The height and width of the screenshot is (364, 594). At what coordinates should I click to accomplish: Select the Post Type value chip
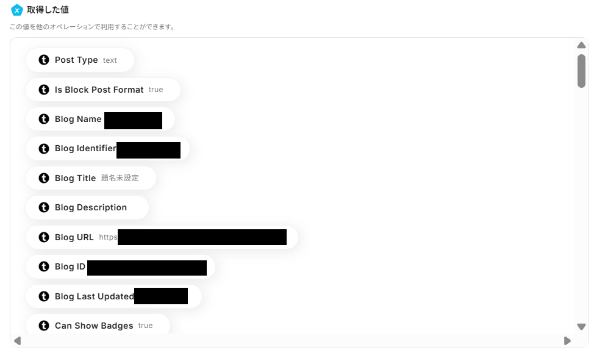(80, 60)
